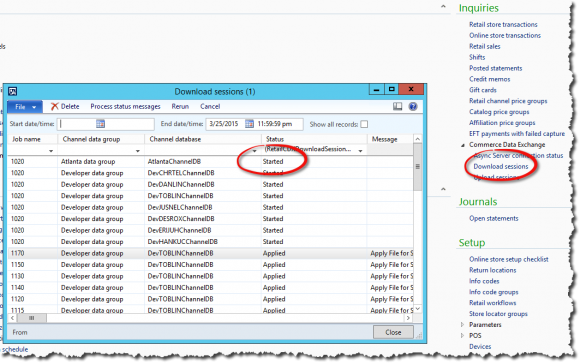The height and width of the screenshot is (363, 580).
Task: Select job 1150 row
Action: coord(210,265)
